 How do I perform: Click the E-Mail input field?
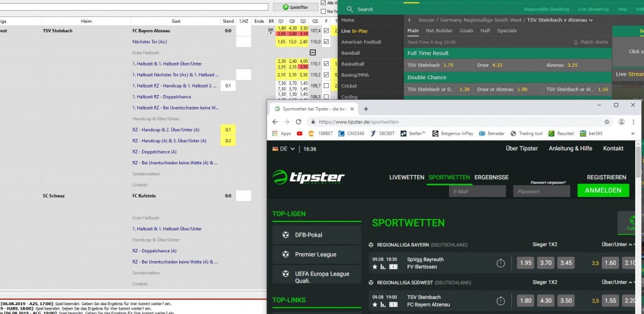point(477,191)
